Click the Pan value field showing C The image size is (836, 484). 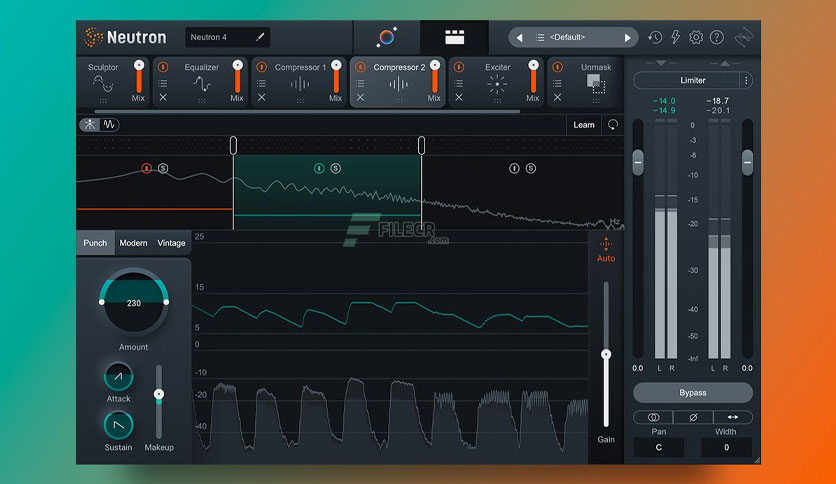(658, 447)
